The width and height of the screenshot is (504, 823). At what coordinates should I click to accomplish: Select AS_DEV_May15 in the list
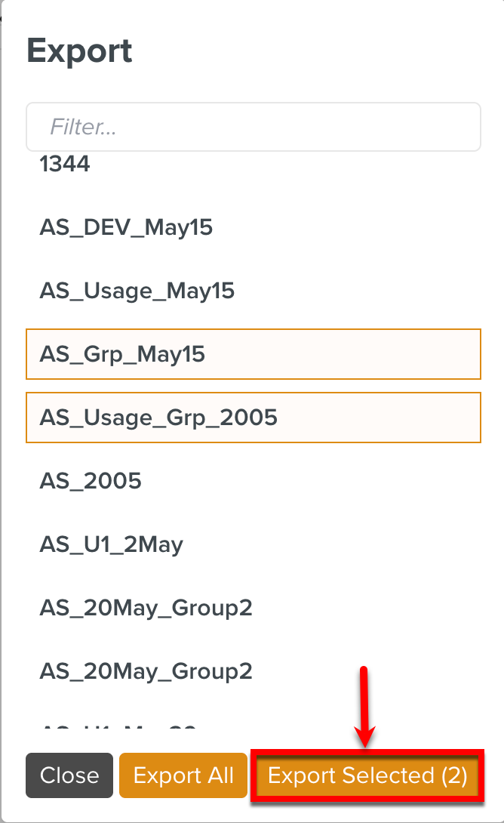tap(126, 227)
